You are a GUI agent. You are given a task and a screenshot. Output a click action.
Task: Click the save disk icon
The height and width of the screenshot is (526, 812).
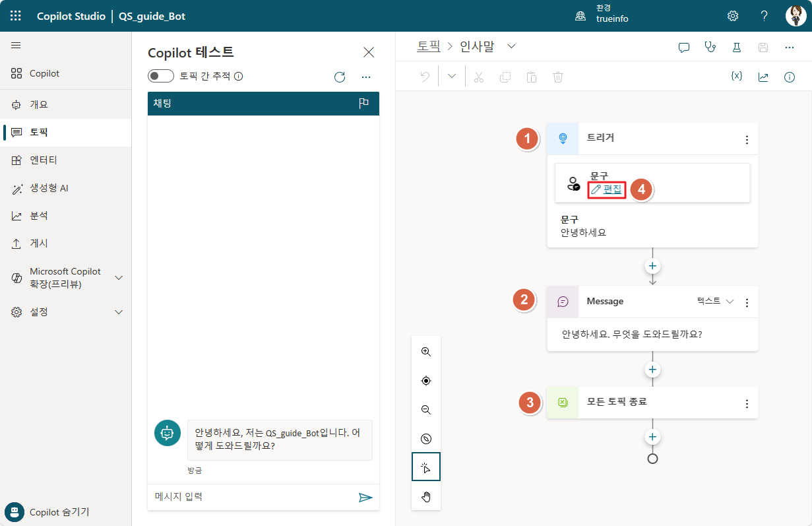763,48
